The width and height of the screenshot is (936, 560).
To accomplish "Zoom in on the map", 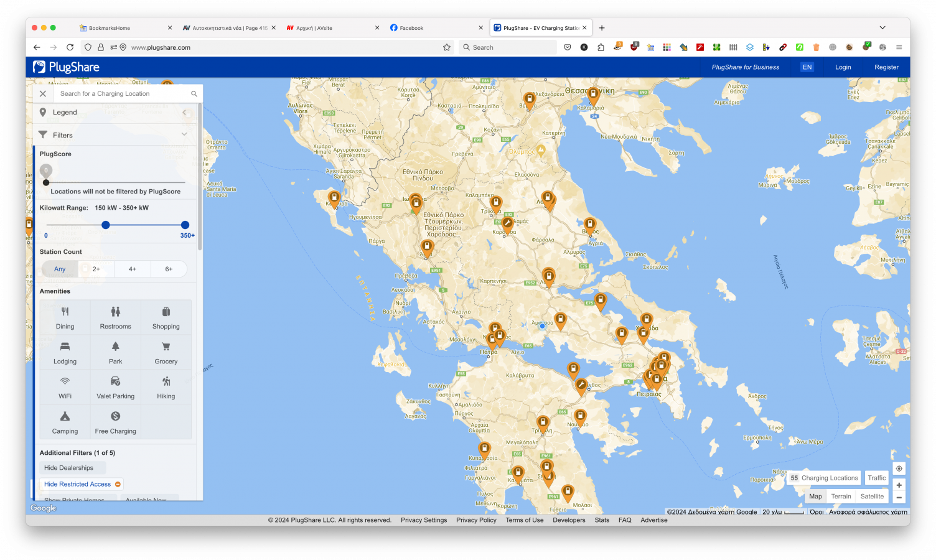I will click(899, 485).
